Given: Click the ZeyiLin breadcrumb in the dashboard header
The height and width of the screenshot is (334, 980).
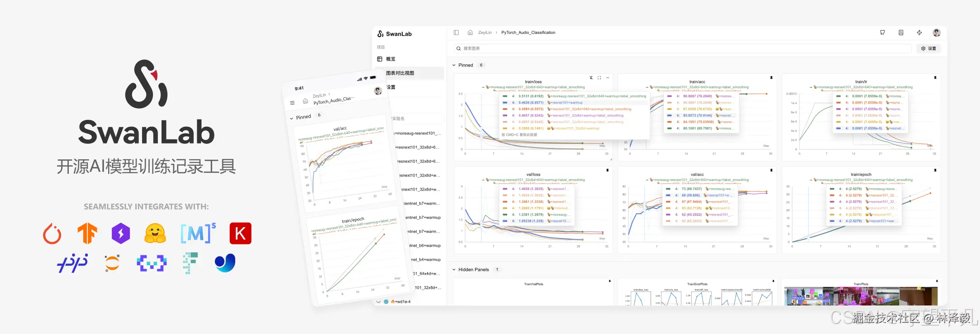Looking at the screenshot, I should click(485, 33).
